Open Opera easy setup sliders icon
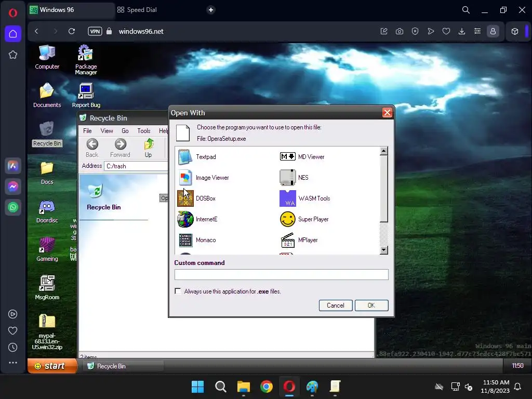Viewport: 532px width, 399px height. [477, 31]
